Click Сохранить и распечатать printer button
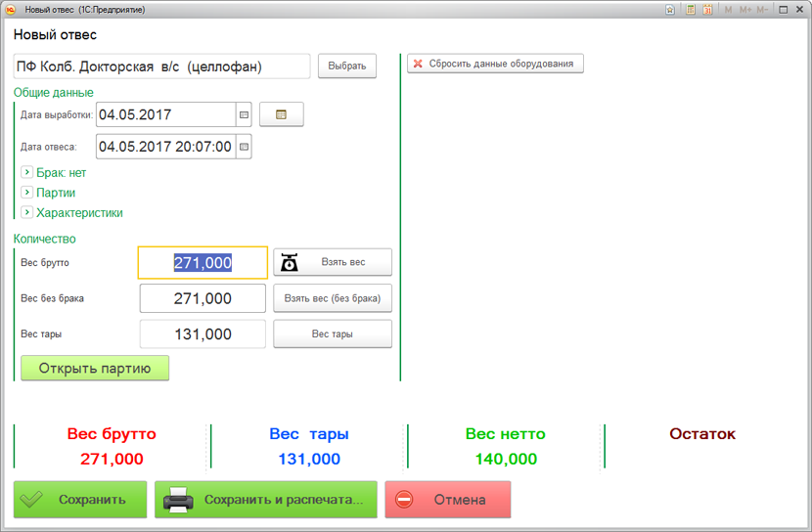This screenshot has width=812, height=532. pos(265,500)
